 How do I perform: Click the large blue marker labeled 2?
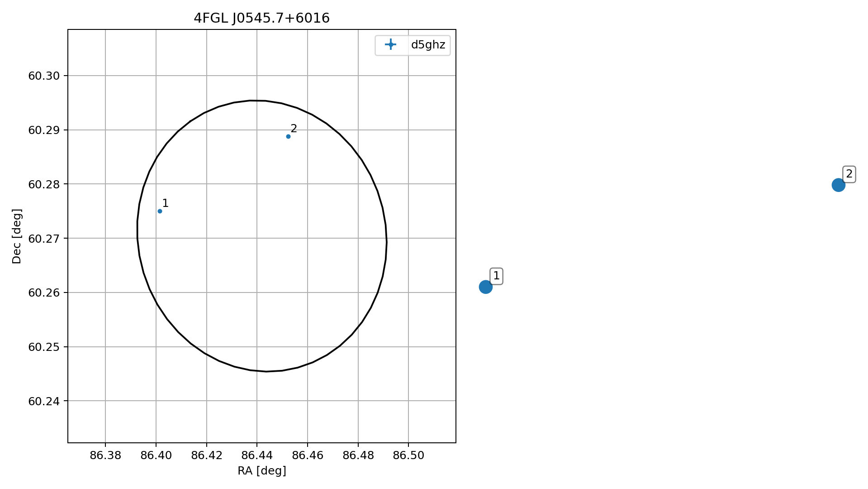coord(838,185)
